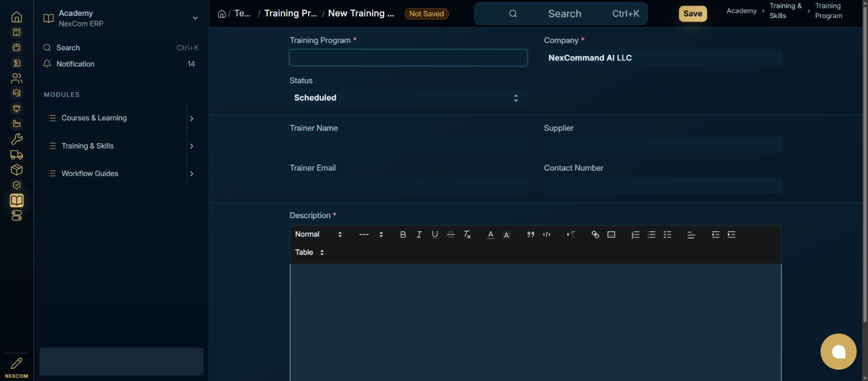Image resolution: width=868 pixels, height=381 pixels.
Task: Click inside the Description text area
Action: 536,322
